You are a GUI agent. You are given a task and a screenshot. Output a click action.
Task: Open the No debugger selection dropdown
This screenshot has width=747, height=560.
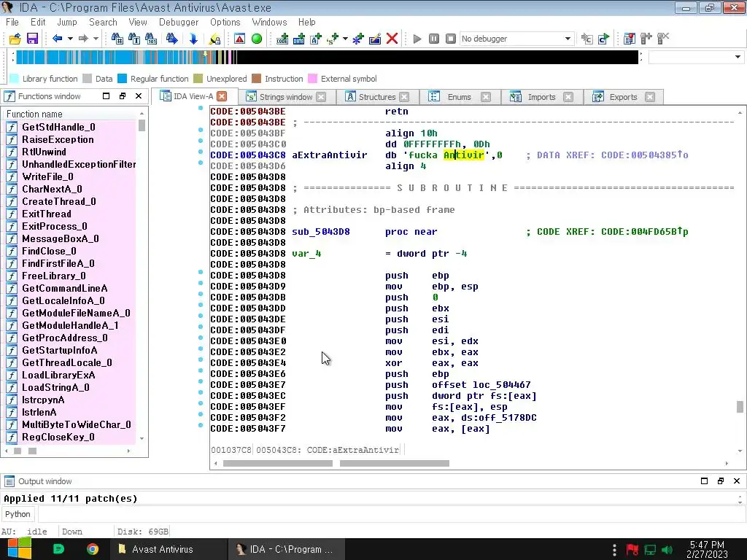coord(516,39)
